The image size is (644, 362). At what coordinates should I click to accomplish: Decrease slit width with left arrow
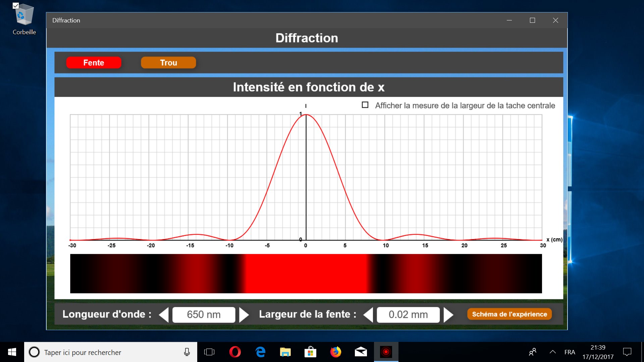pyautogui.click(x=368, y=315)
